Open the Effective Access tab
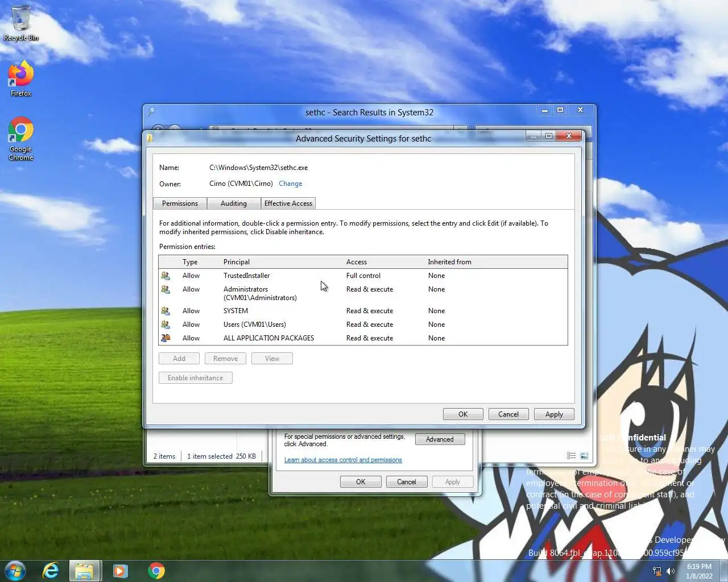 [x=288, y=203]
